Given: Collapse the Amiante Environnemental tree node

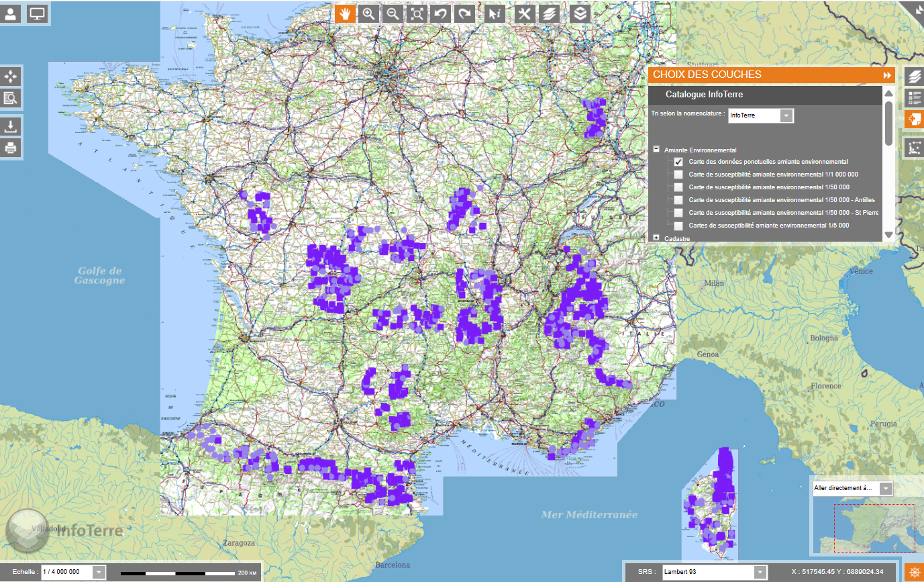Looking at the screenshot, I should [x=656, y=150].
